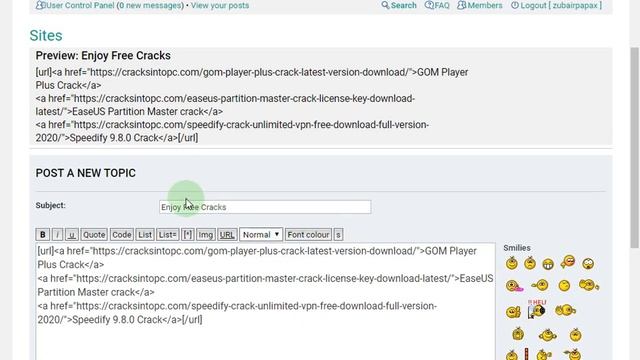This screenshot has width=640, height=360.
Task: Insert a List BBCode tag
Action: click(145, 235)
